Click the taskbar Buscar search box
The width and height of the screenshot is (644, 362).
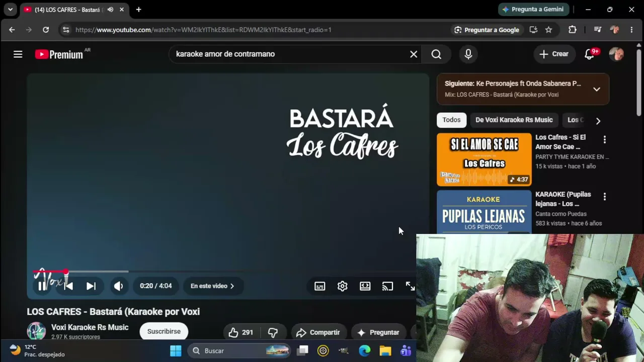pos(239,351)
